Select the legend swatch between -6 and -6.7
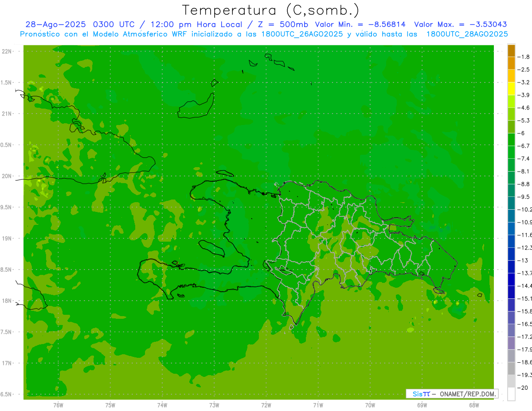Viewport: 532px width, 411px height. pos(511,140)
